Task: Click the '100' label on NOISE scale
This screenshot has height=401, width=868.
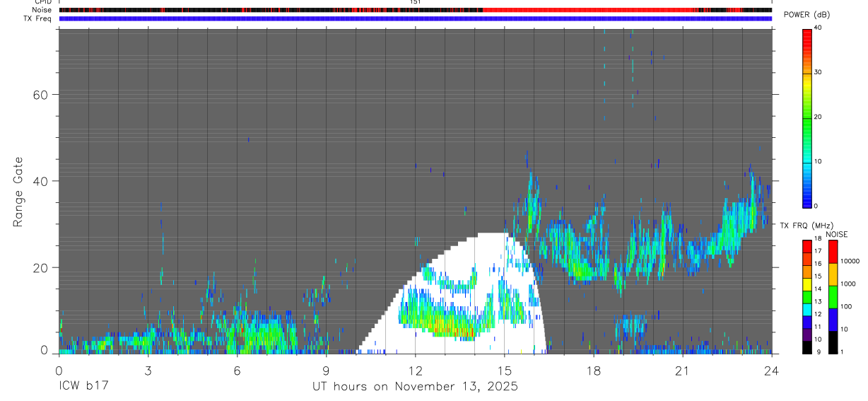Action: coord(846,306)
